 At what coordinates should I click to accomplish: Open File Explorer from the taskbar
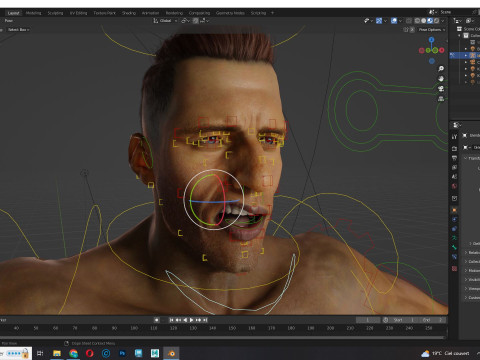pos(57,353)
